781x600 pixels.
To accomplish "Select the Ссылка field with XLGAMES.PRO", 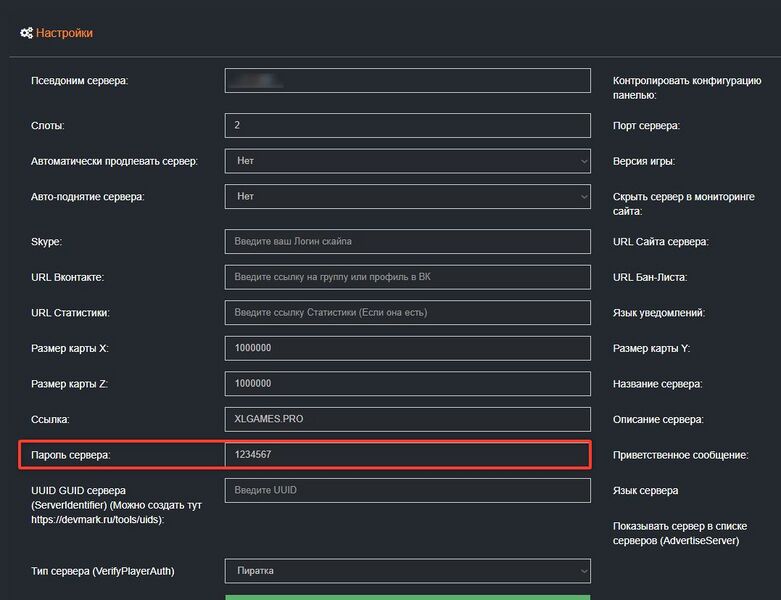I will tap(407, 419).
